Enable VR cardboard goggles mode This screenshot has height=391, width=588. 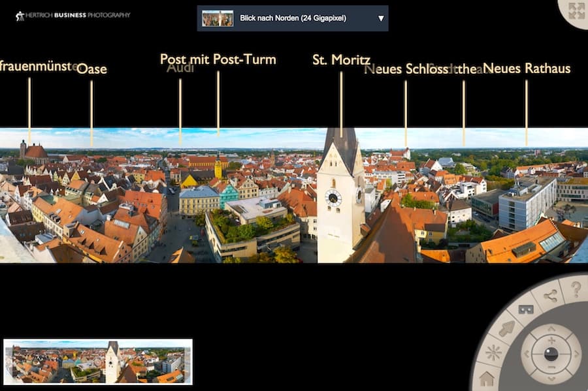click(526, 309)
